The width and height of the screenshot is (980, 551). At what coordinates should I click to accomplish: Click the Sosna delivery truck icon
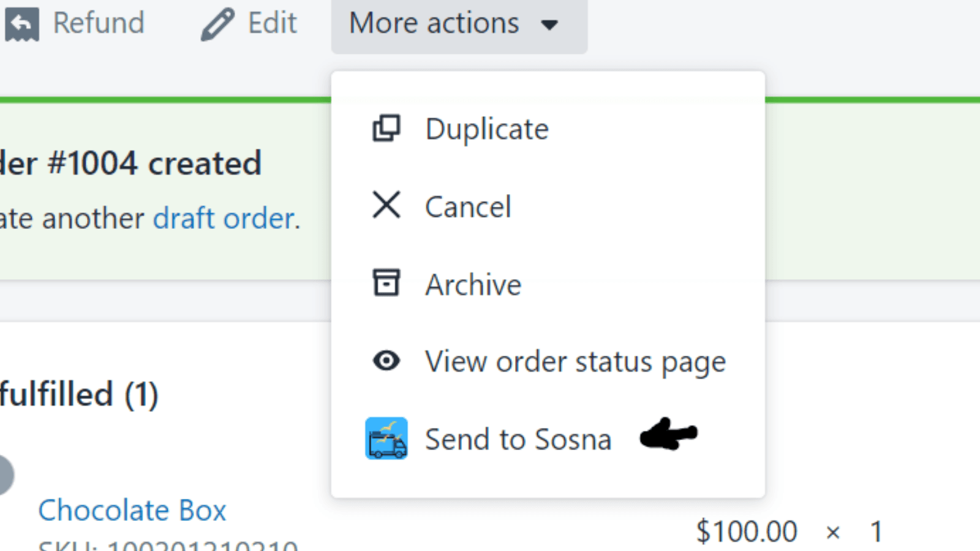point(385,438)
